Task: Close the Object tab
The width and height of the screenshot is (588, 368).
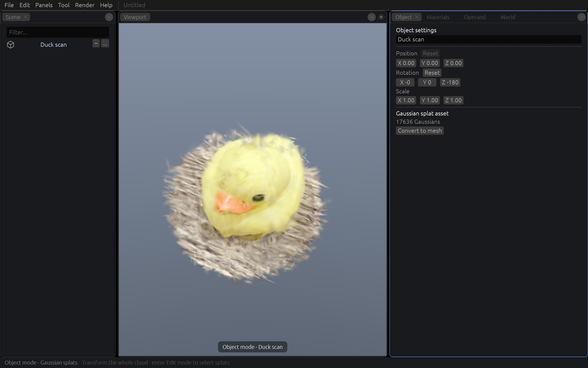Action: 417,17
